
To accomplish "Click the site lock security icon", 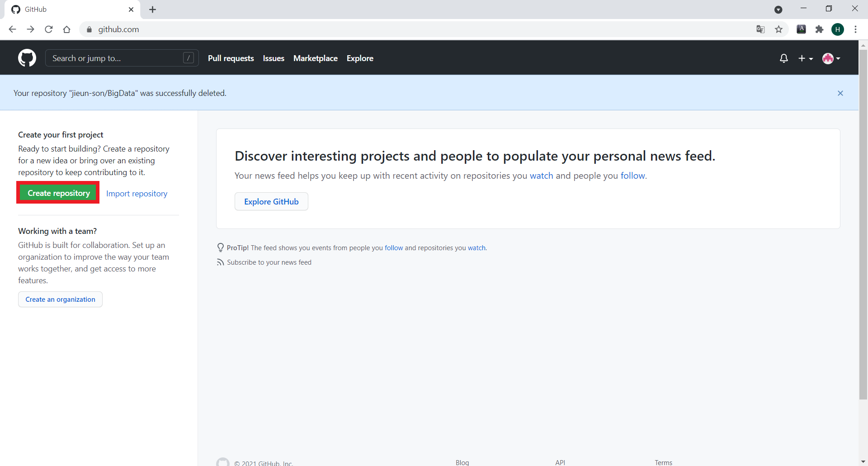I will [x=89, y=29].
